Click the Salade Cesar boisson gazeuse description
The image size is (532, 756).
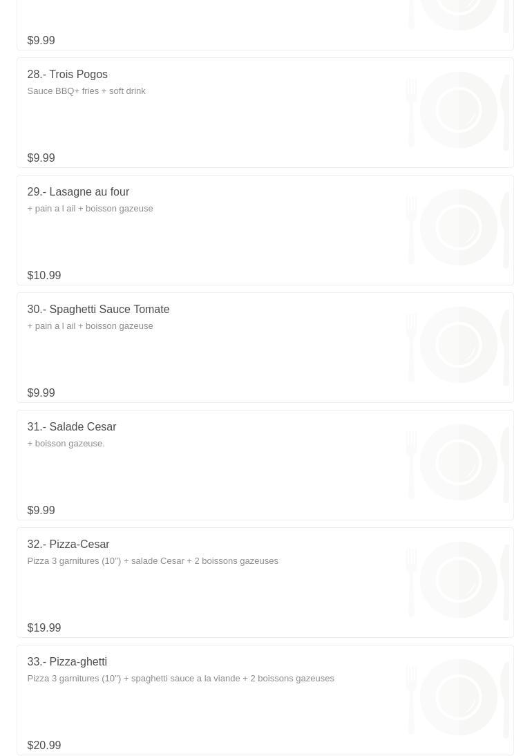[x=66, y=444]
